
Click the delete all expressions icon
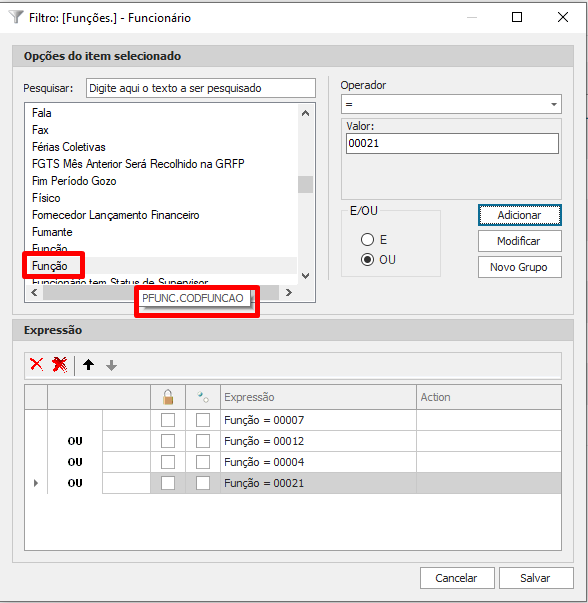(x=60, y=365)
